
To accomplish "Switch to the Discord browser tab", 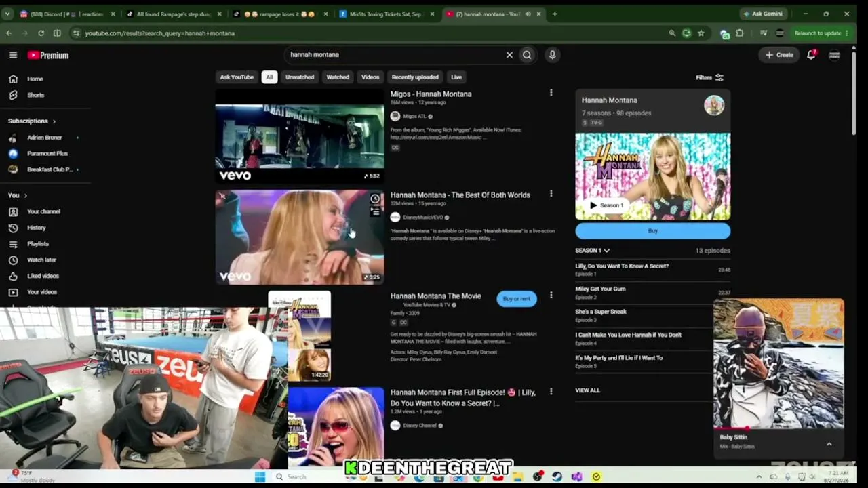I will [x=66, y=14].
